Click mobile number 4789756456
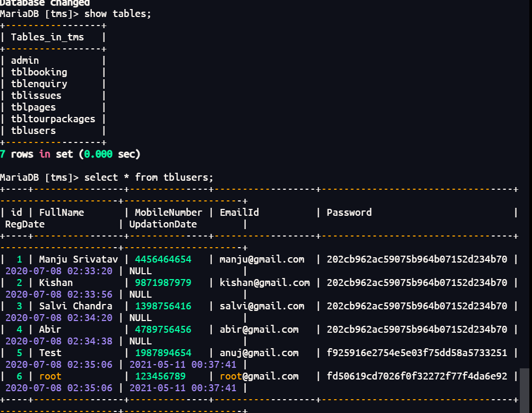 (x=163, y=330)
